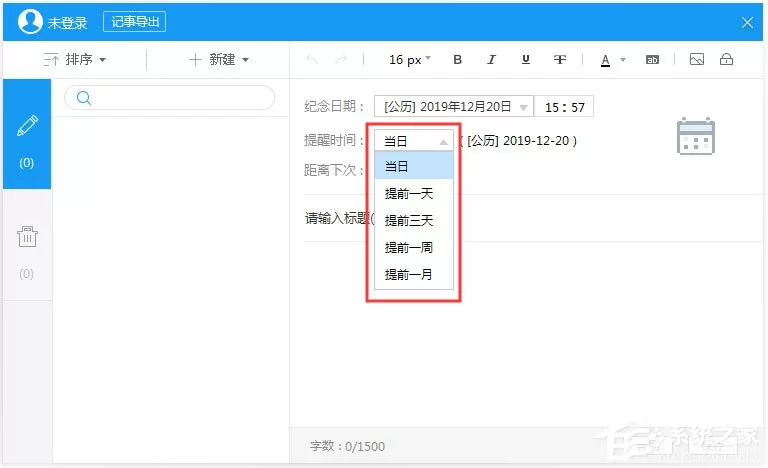
Task: Collapse the 提醒时间 当日 dropdown
Action: click(x=414, y=141)
